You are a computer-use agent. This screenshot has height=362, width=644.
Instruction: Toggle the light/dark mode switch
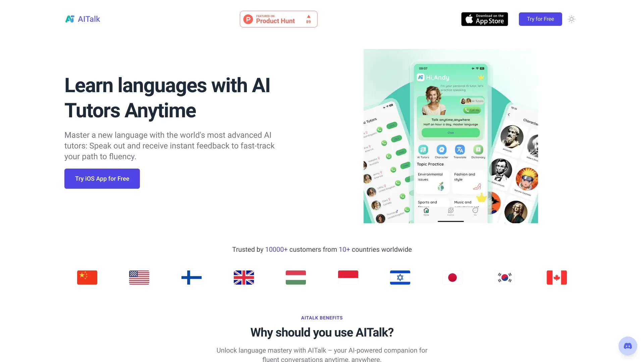point(572,19)
